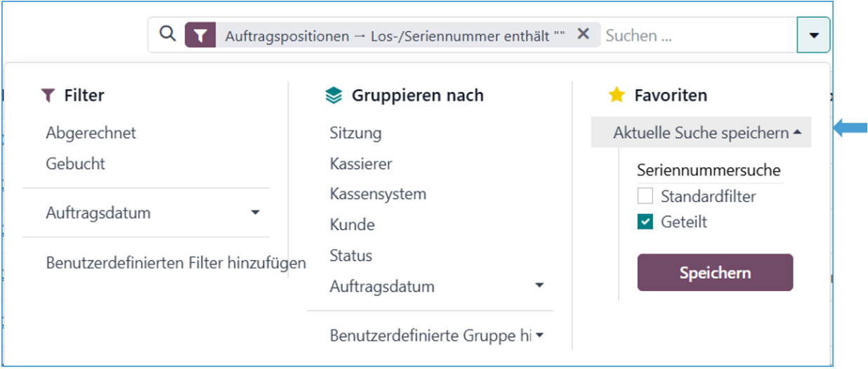This screenshot has width=868, height=369.
Task: Click the Speichern button
Action: [x=715, y=273]
